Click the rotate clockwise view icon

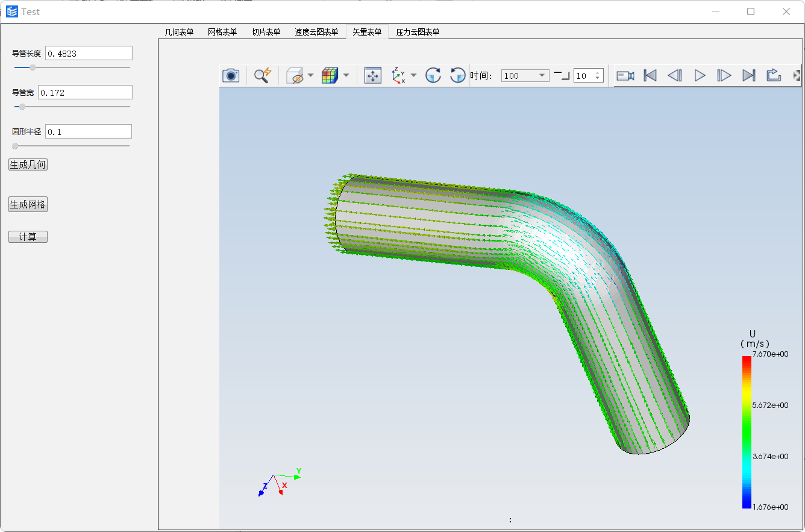(x=433, y=75)
